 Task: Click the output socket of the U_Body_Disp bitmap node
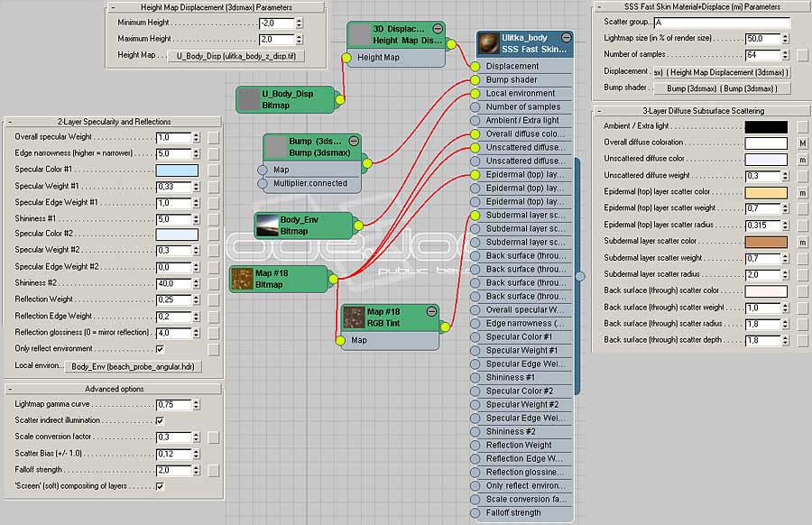(x=339, y=99)
